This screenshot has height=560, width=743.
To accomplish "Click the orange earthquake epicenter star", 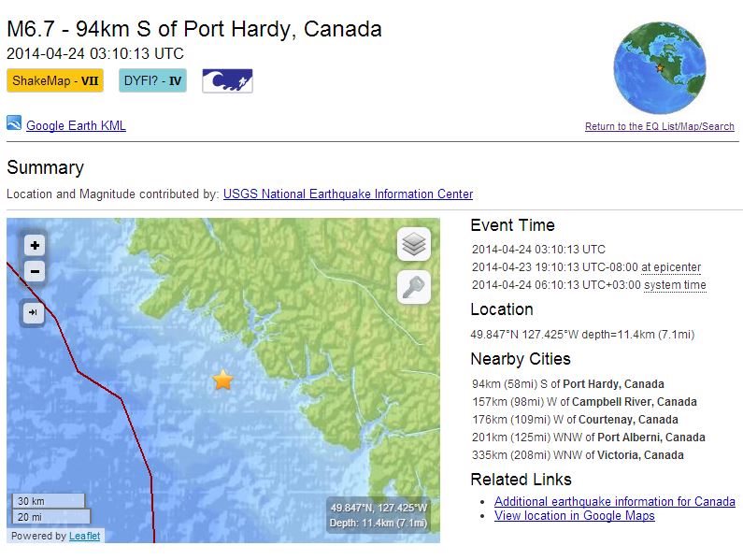I will pyautogui.click(x=222, y=380).
